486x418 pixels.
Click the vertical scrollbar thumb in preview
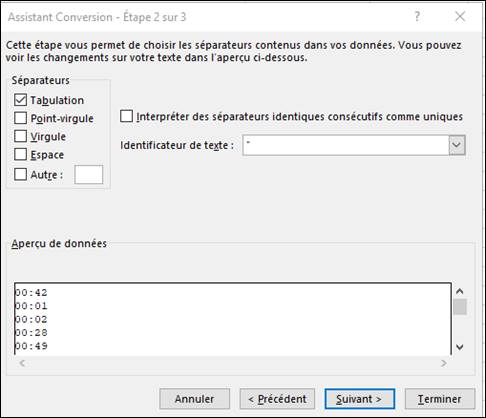tap(460, 307)
